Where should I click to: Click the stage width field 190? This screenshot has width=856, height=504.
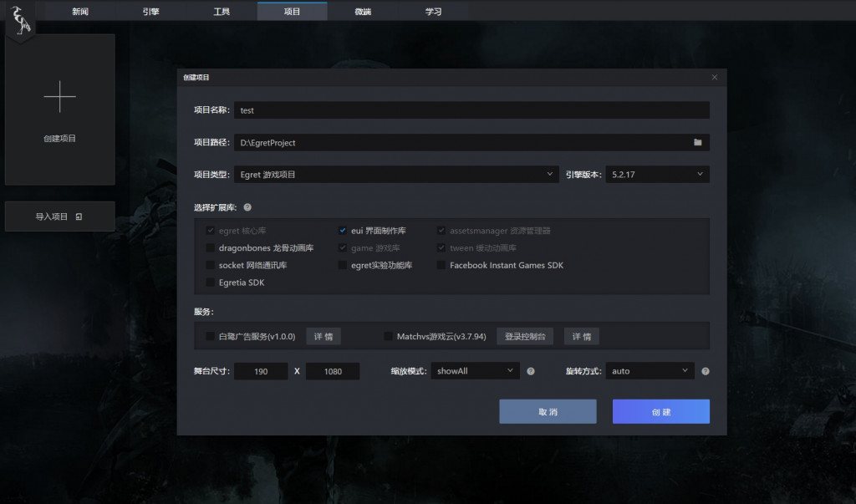(x=261, y=371)
